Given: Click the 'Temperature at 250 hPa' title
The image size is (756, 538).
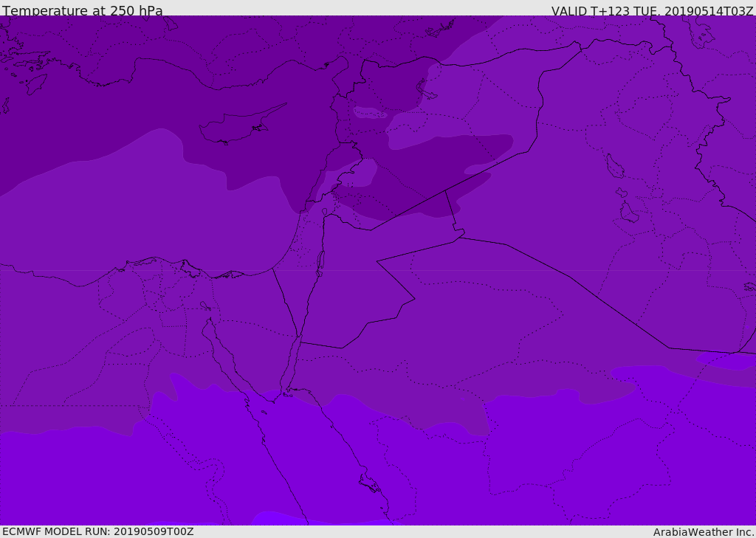Looking at the screenshot, I should [82, 11].
